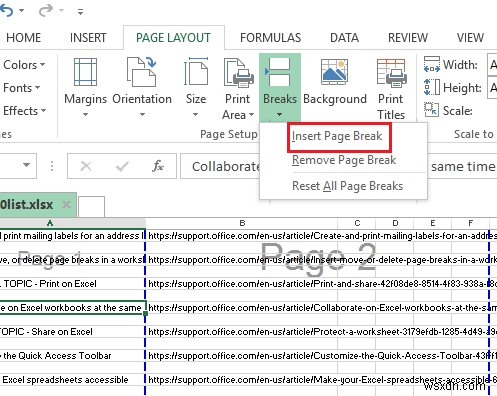Close the list.xlsx workbook tab

[67, 204]
